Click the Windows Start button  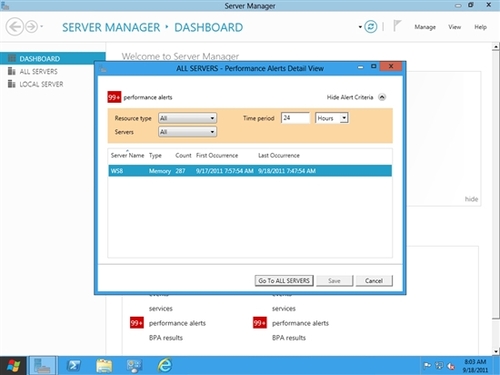click(13, 366)
